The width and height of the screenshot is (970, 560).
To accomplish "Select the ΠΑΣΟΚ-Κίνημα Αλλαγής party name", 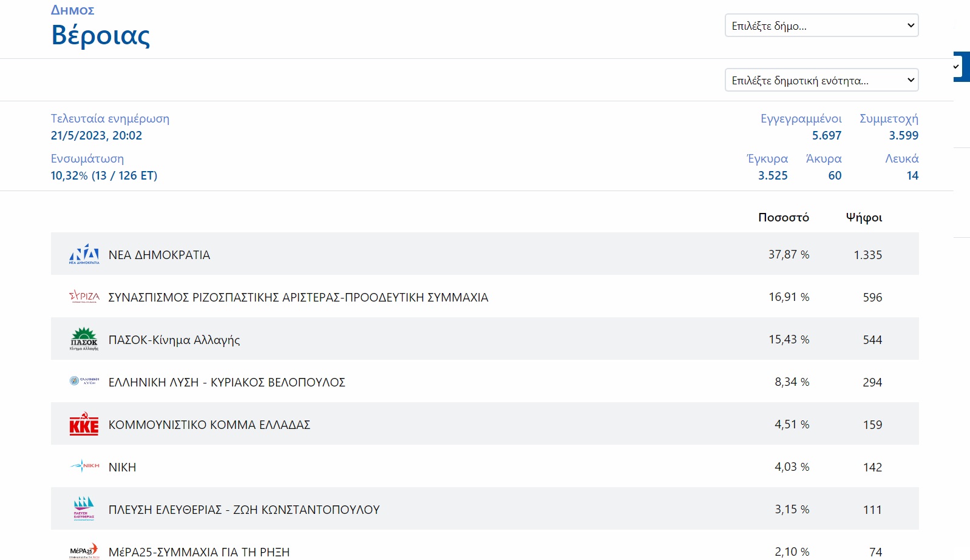I will point(174,340).
